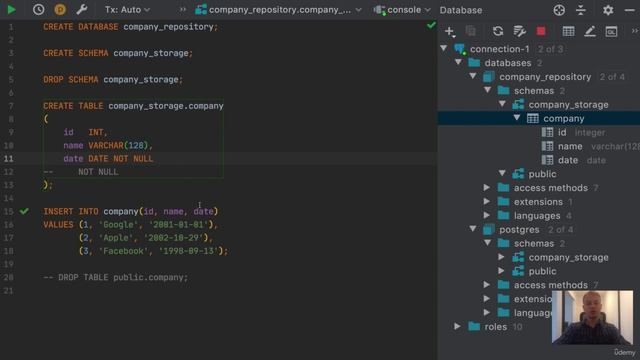Screen dimensions: 640x360
Task: Click the 'Google' values row
Action: click(131, 224)
